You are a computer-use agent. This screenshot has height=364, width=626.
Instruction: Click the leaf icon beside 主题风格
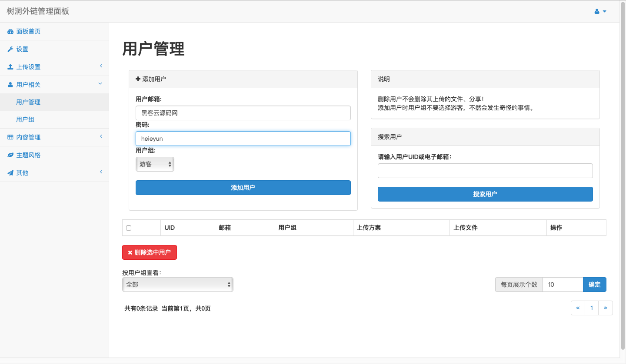point(10,156)
